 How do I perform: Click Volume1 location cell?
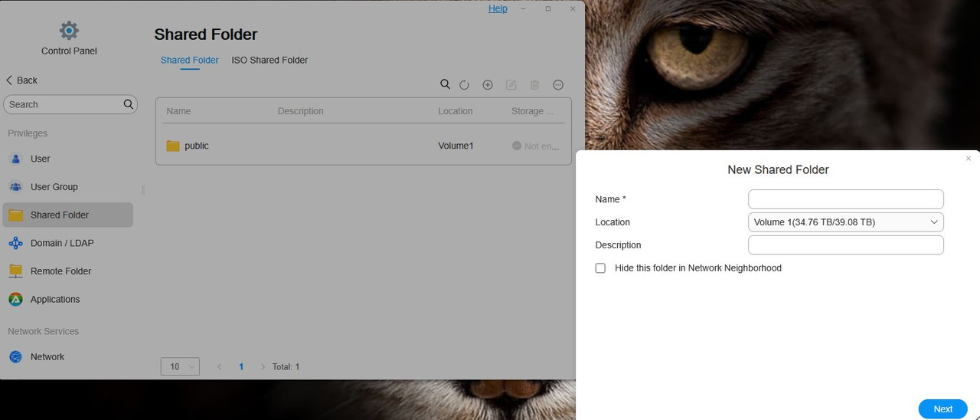pos(456,146)
